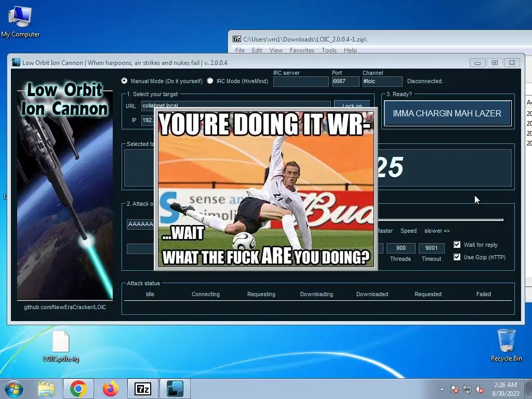532x399 pixels.
Task: Click the Low Orbit Ion Cannon logo image
Action: [x=65, y=190]
